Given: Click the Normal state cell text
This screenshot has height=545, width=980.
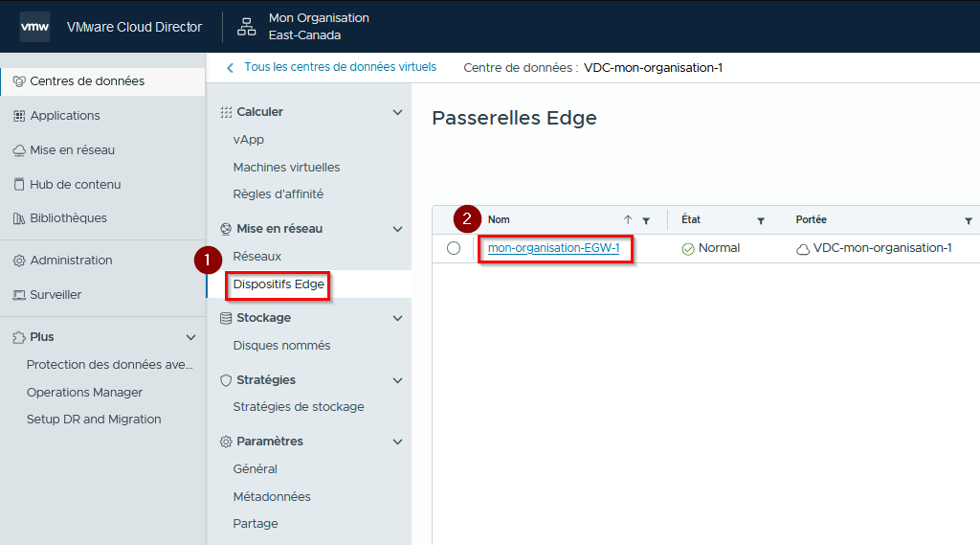Looking at the screenshot, I should (x=719, y=248).
